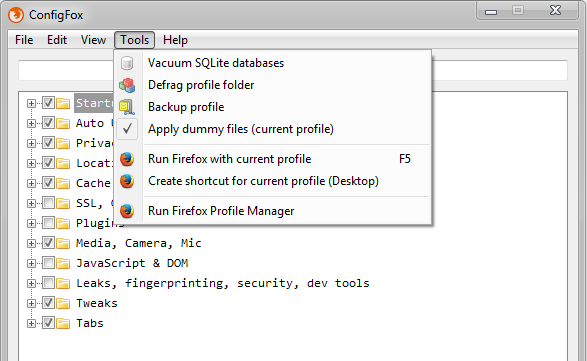
Task: Uncheck the Auto category checkbox
Action: (x=48, y=123)
